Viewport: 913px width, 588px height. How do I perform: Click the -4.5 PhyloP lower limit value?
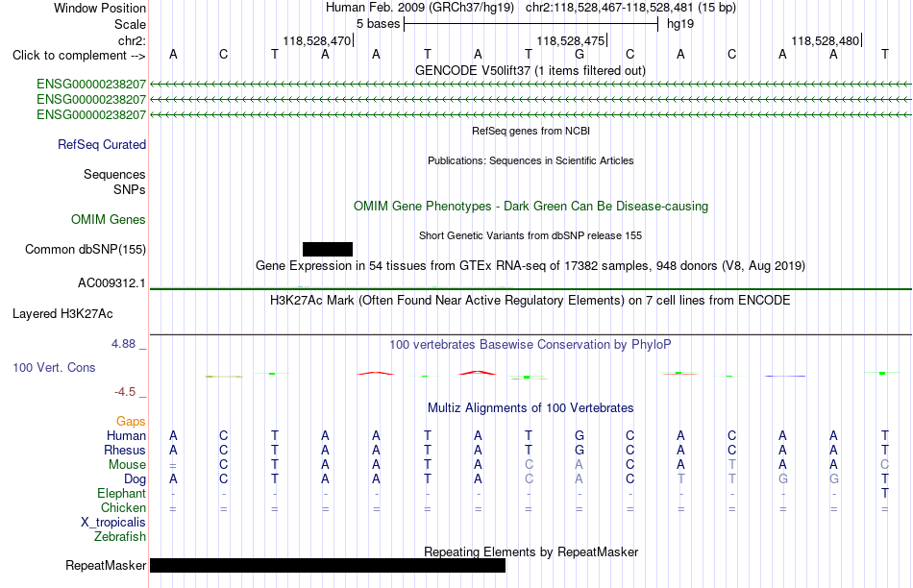click(x=125, y=392)
